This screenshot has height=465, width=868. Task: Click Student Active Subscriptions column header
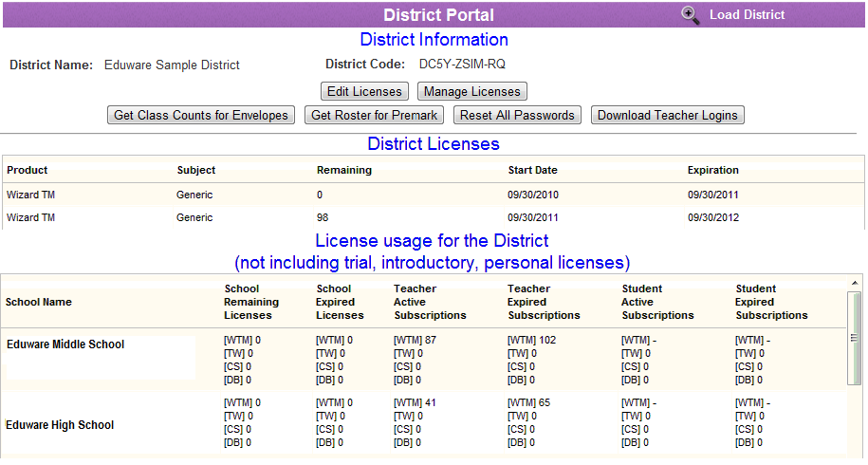[657, 302]
